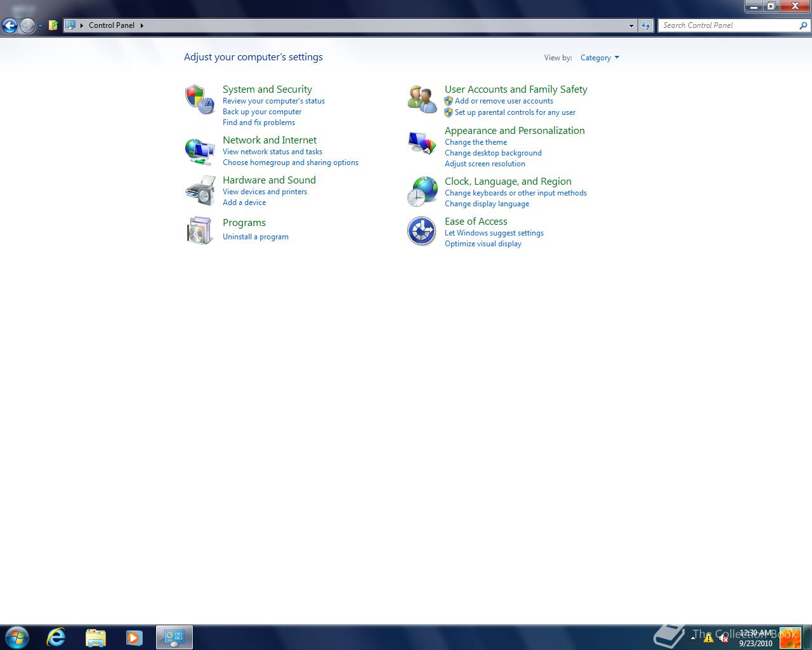Click View devices and printers

[x=265, y=192]
